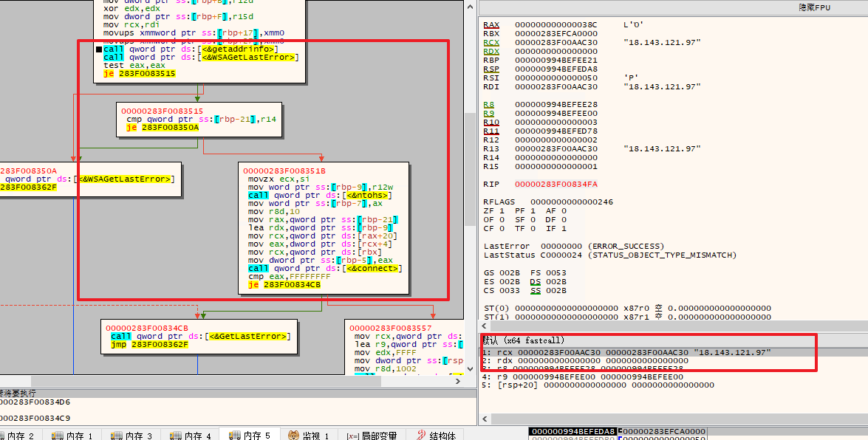Select the RDI register value
This screenshot has width=868, height=440.
point(556,87)
